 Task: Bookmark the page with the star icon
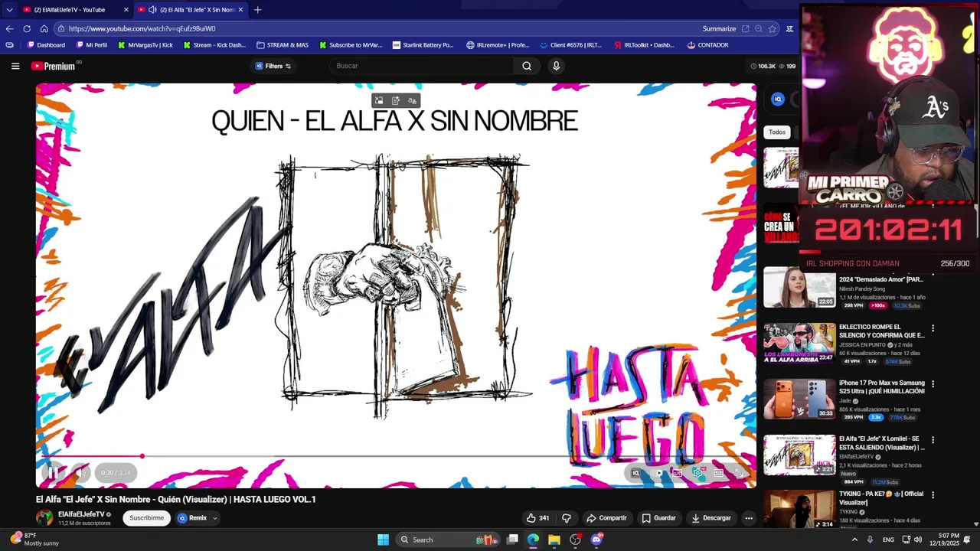coord(773,28)
